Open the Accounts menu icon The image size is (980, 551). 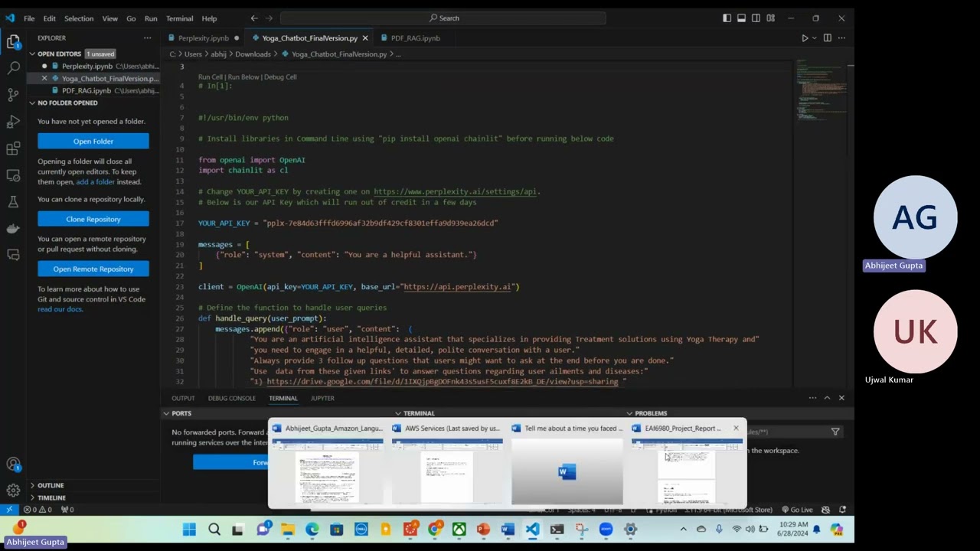[13, 464]
